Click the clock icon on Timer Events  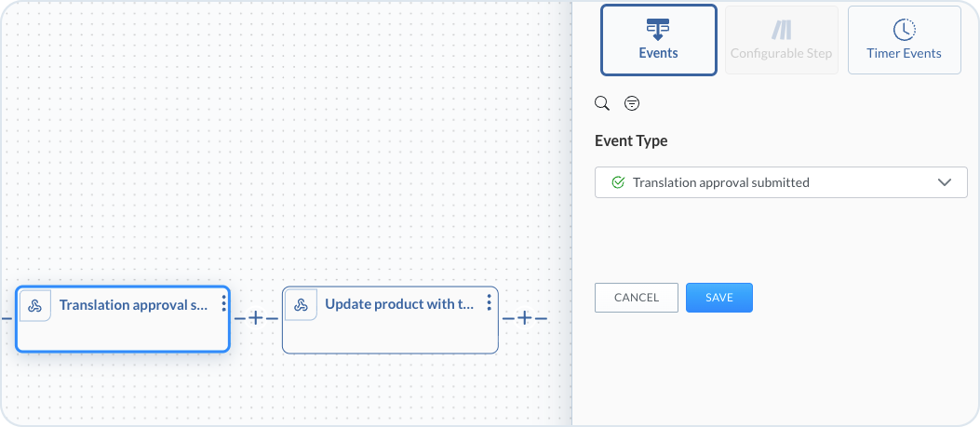[904, 30]
